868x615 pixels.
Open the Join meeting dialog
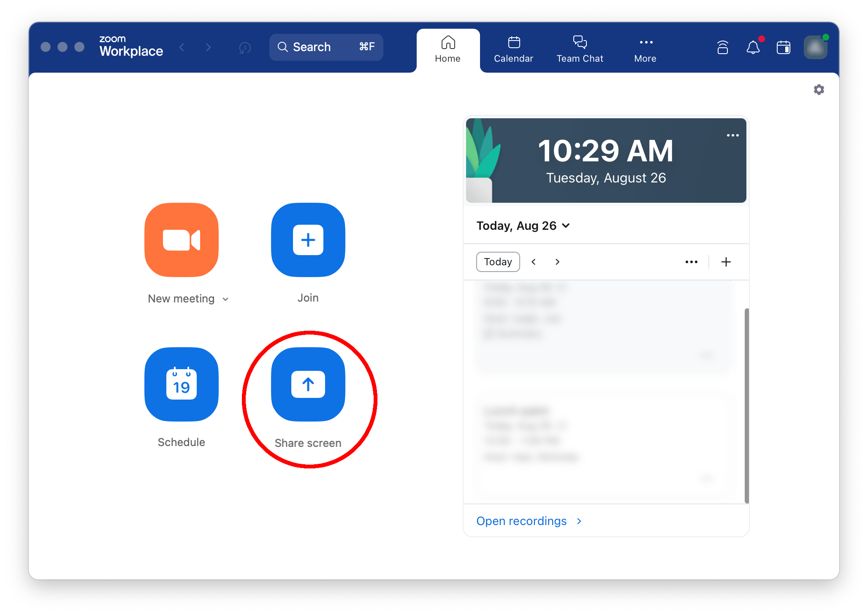(308, 240)
